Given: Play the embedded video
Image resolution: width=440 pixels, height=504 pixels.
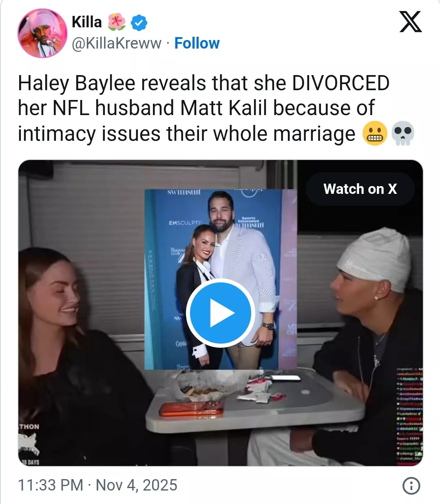Looking at the screenshot, I should click(220, 313).
